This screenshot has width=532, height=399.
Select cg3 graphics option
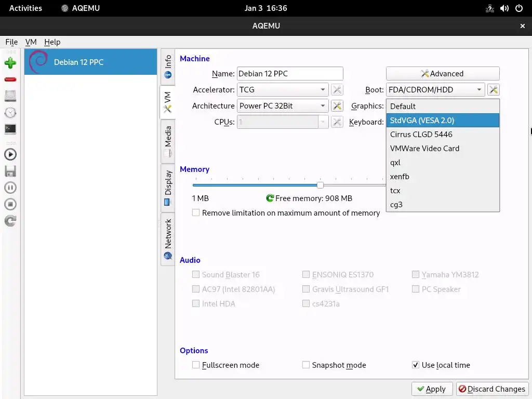point(443,205)
